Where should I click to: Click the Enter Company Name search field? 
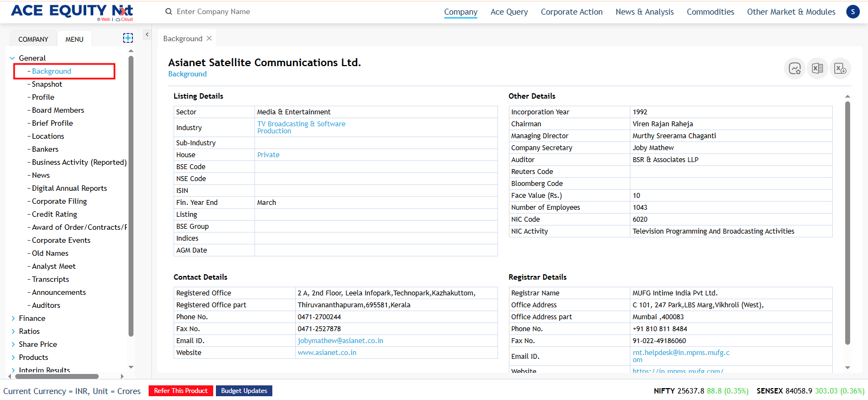pos(244,11)
